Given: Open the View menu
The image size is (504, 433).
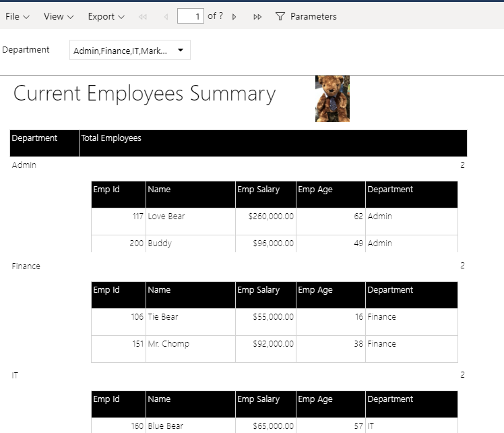Looking at the screenshot, I should (x=59, y=16).
